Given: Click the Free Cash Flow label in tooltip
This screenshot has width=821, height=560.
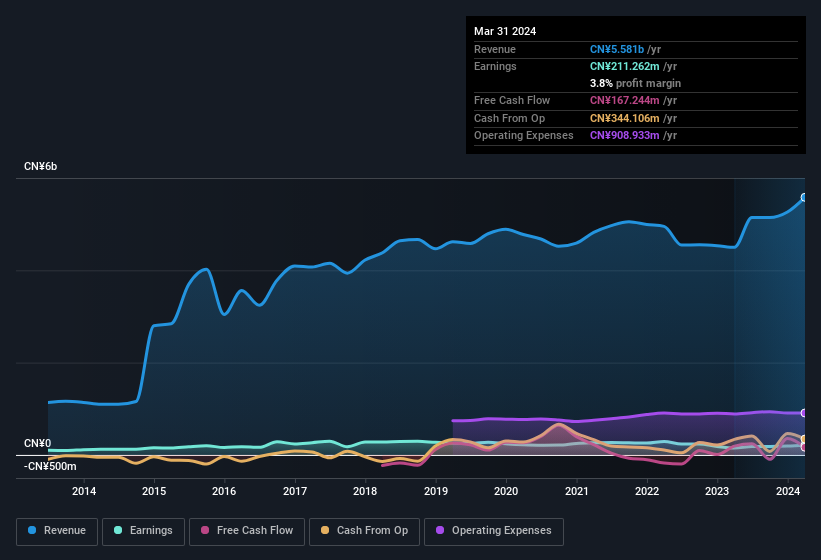Looking at the screenshot, I should coord(512,100).
